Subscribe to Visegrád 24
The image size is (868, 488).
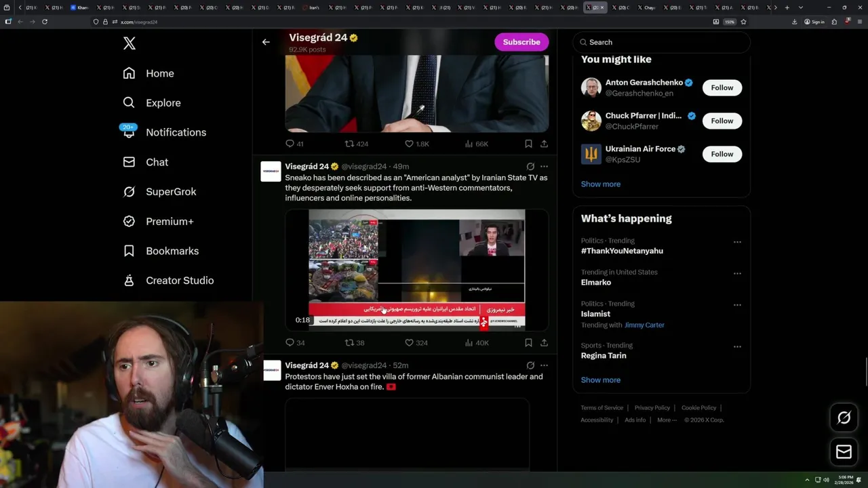point(521,42)
